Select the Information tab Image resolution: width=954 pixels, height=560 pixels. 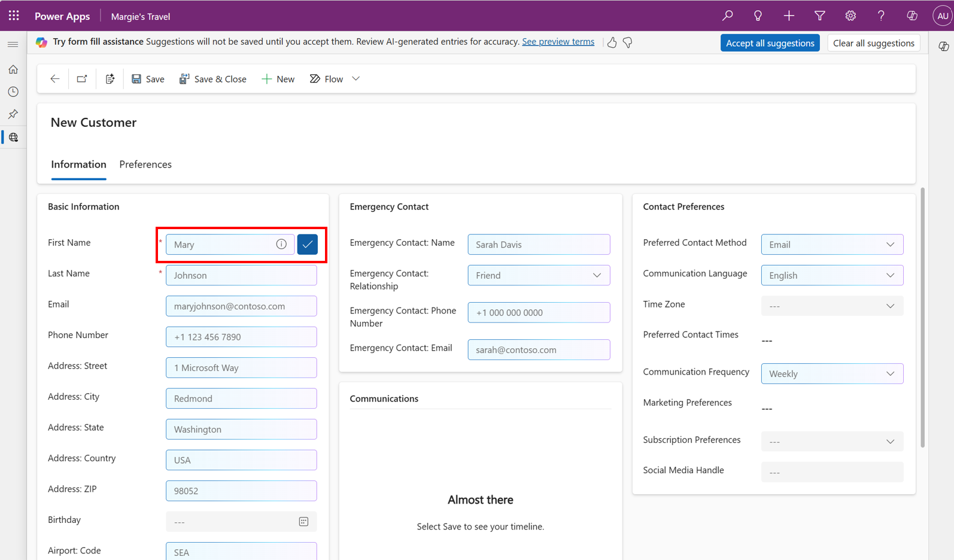tap(78, 165)
